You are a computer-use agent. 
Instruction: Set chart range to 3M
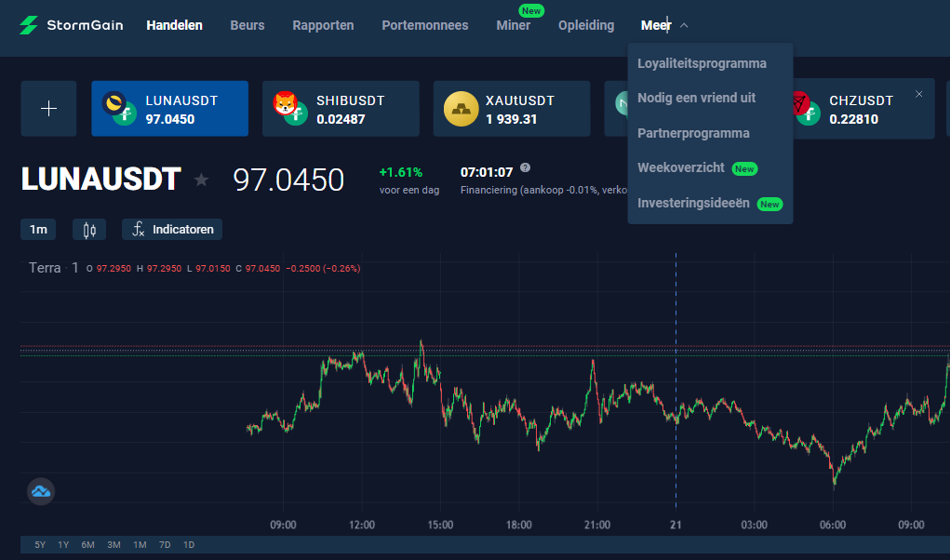pos(114,545)
